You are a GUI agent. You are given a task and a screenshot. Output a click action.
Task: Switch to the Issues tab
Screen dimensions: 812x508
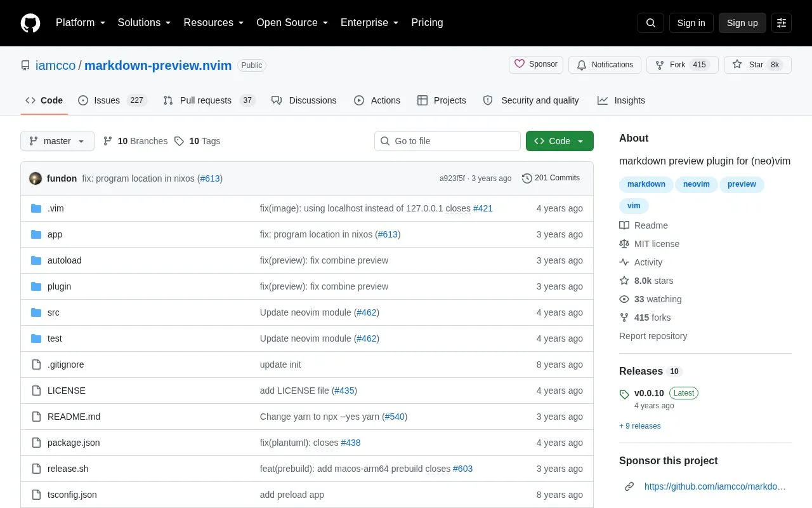tap(112, 100)
